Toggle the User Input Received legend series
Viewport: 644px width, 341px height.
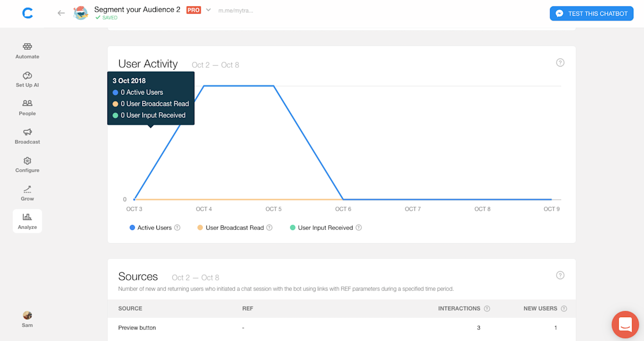[x=321, y=228]
